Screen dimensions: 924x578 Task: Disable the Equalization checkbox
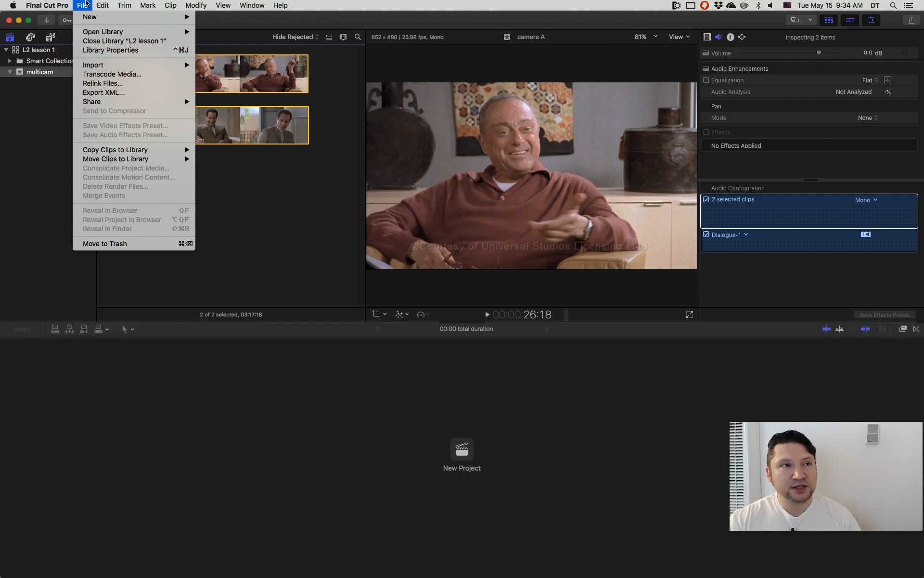706,80
